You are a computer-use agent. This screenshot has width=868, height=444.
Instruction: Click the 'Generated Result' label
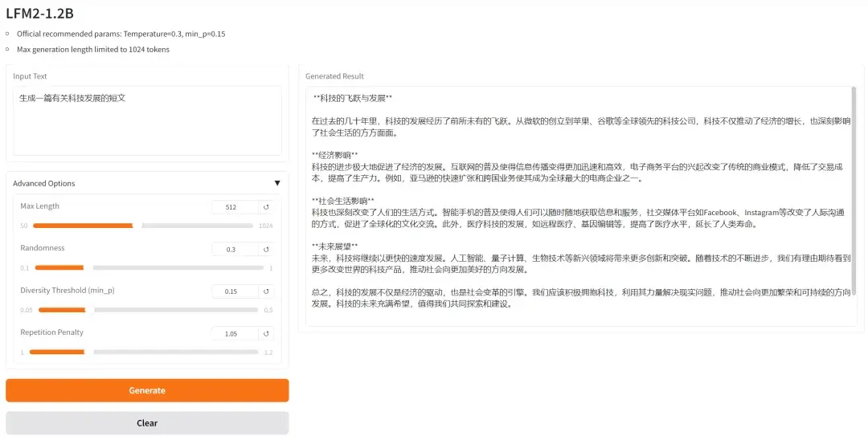click(335, 76)
